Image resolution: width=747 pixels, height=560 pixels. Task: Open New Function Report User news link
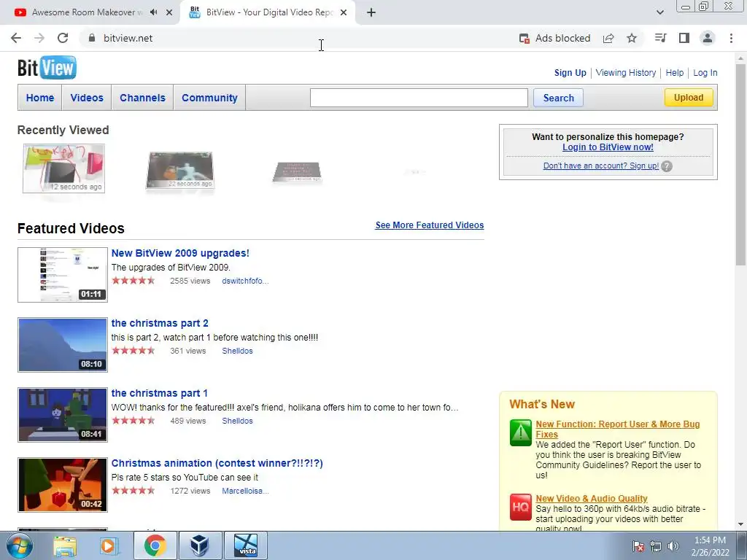pyautogui.click(x=617, y=429)
